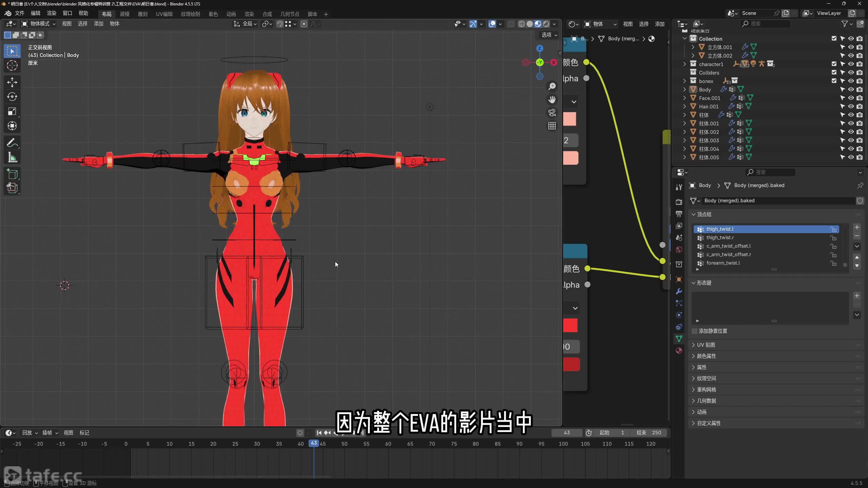Image resolution: width=868 pixels, height=488 pixels.
Task: Open the 渲染 top menu
Action: (x=52, y=13)
